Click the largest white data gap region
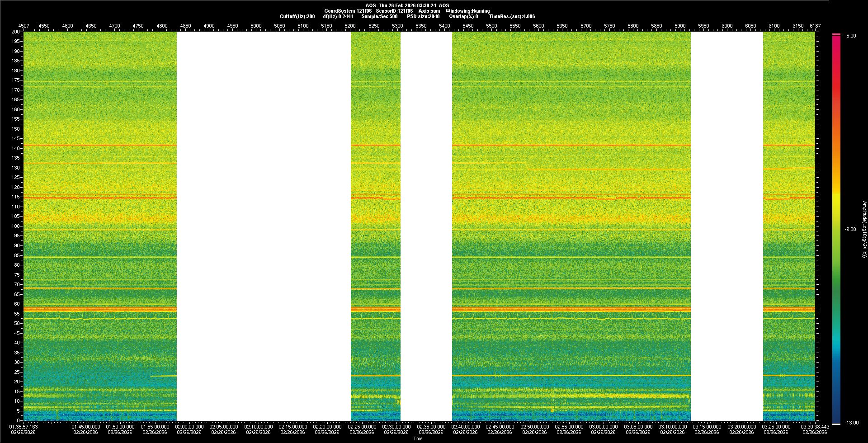 click(x=264, y=226)
